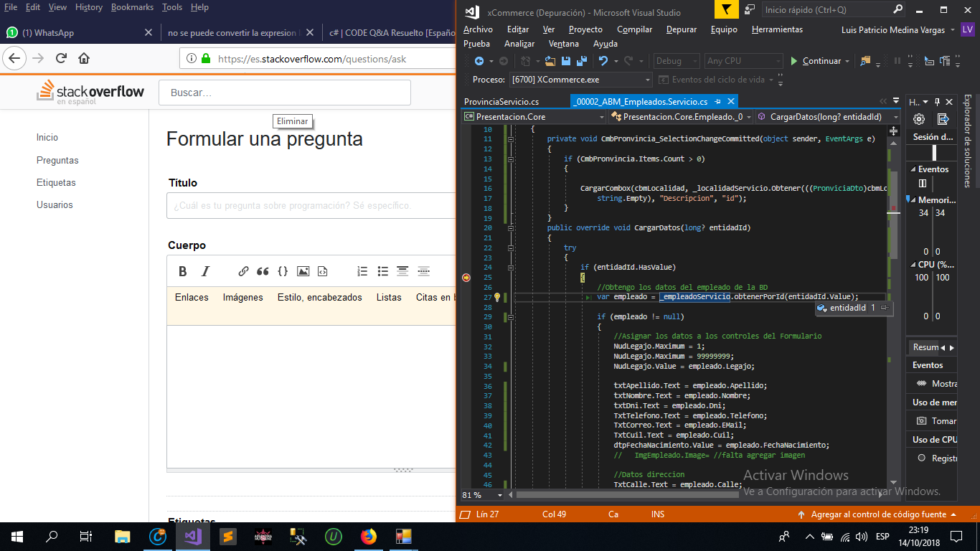Collapse the CargarDatos method at line 20
The image size is (980, 551).
pos(510,227)
